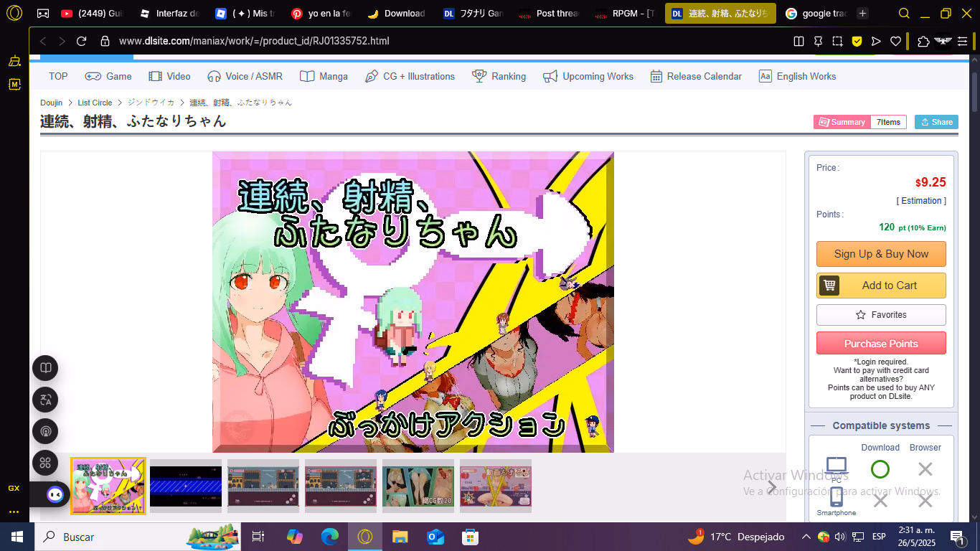980x551 pixels.
Task: Open the Aria assistant chat icon
Action: point(55,494)
